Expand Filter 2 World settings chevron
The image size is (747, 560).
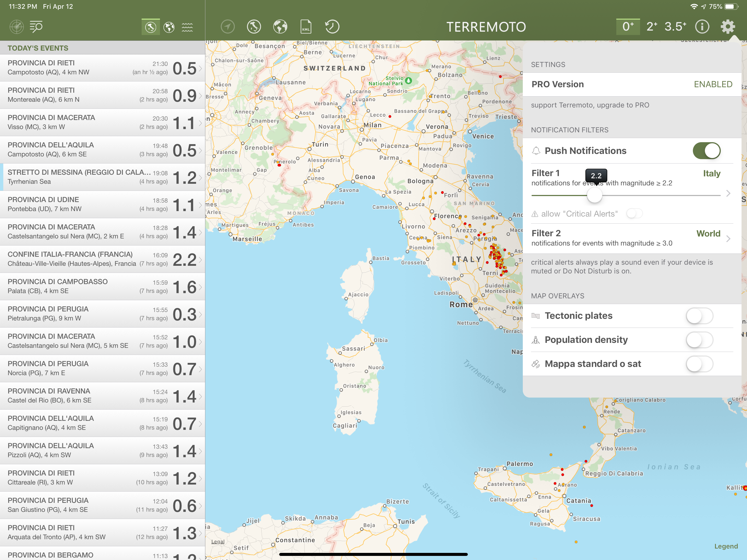coord(728,239)
